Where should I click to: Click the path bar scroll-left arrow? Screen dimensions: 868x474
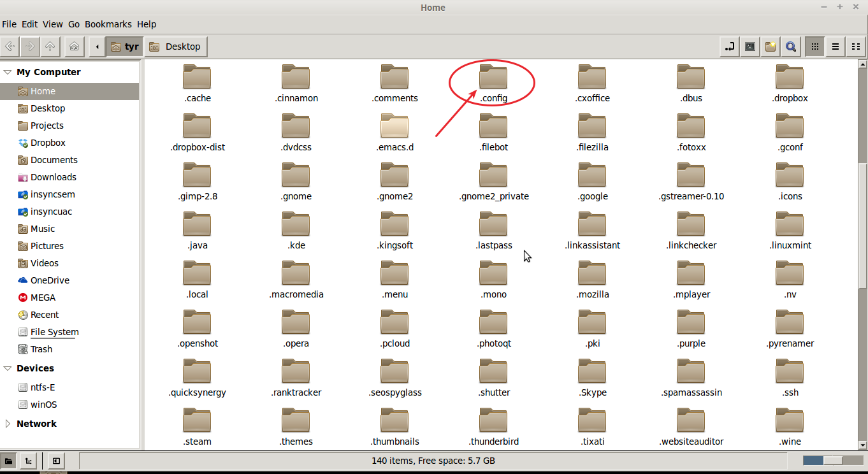pos(97,47)
